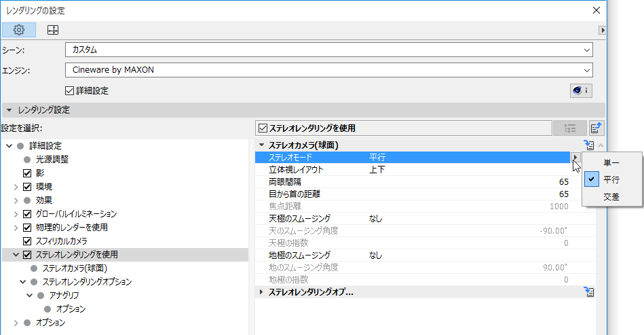Collapse the レンダリング設定 section
Viewport: 644px width, 335px height.
(10, 110)
